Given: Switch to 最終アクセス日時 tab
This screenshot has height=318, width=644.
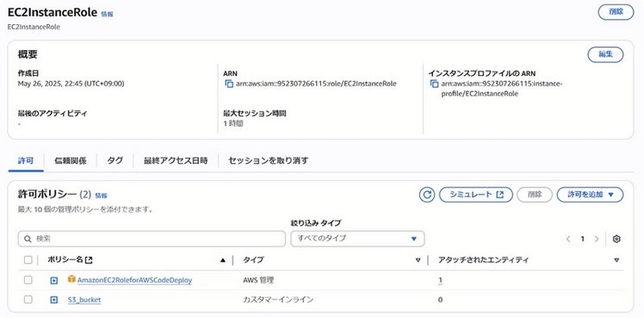Looking at the screenshot, I should [x=176, y=160].
